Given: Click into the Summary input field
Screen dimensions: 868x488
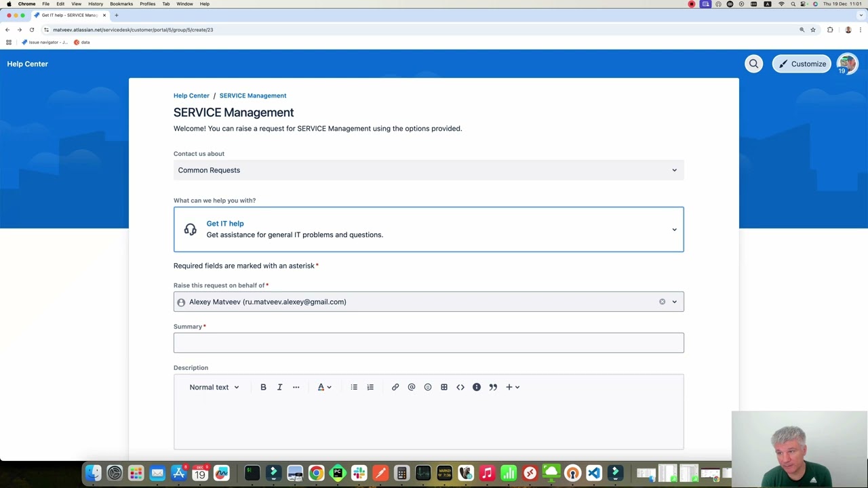Looking at the screenshot, I should click(x=429, y=343).
